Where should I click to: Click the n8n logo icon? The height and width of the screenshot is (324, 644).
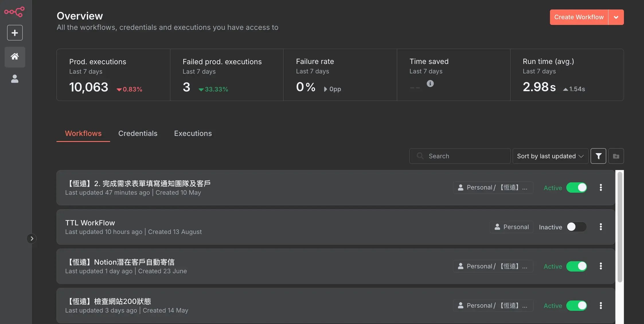pos(14,12)
